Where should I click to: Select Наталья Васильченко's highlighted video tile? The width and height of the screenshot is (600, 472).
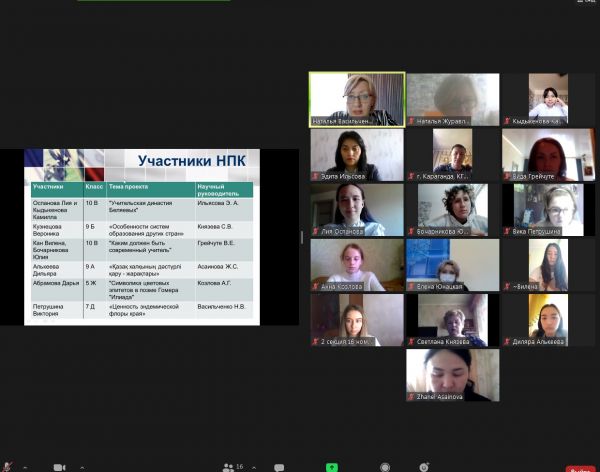tap(357, 98)
